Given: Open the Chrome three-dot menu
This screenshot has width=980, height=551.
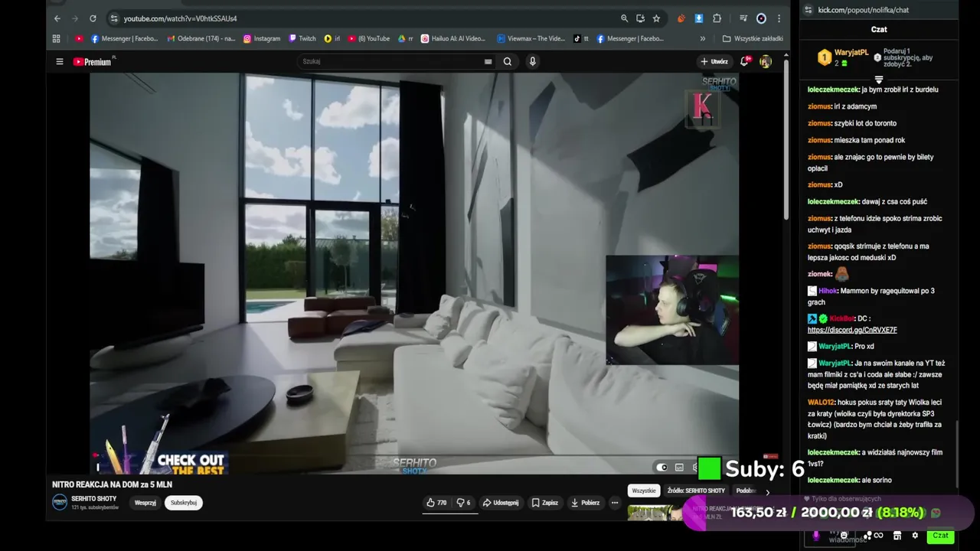Looking at the screenshot, I should pos(779,18).
